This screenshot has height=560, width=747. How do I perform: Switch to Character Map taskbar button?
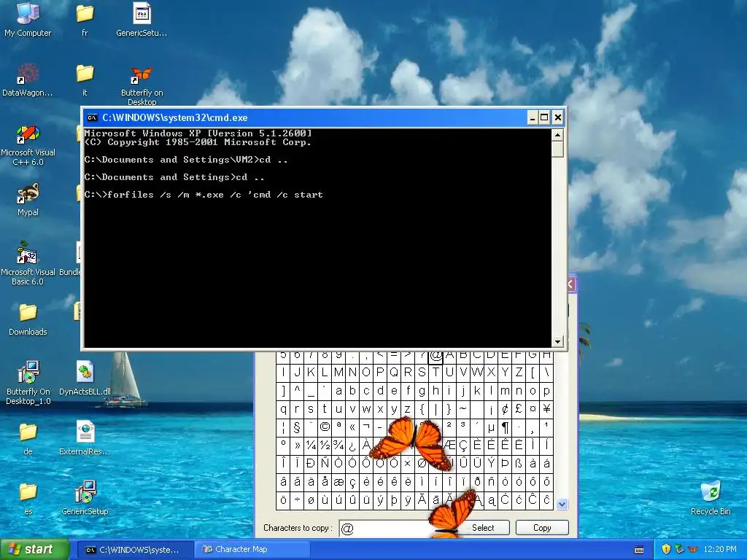click(x=252, y=550)
